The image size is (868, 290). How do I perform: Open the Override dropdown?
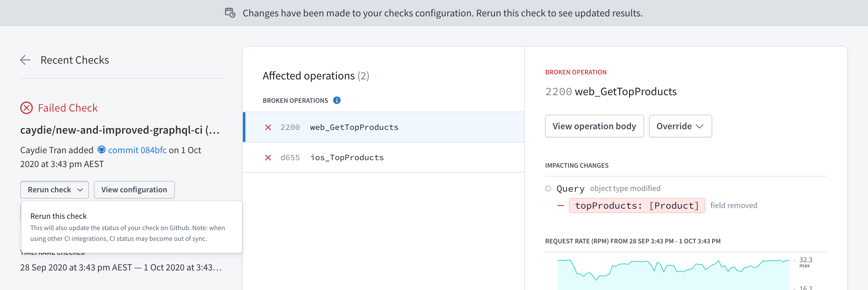[x=680, y=126]
